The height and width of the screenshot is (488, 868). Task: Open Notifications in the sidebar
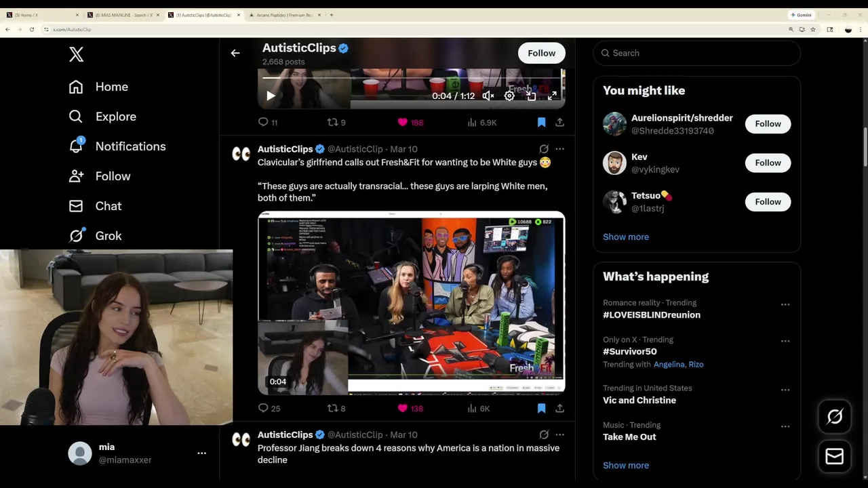point(117,146)
